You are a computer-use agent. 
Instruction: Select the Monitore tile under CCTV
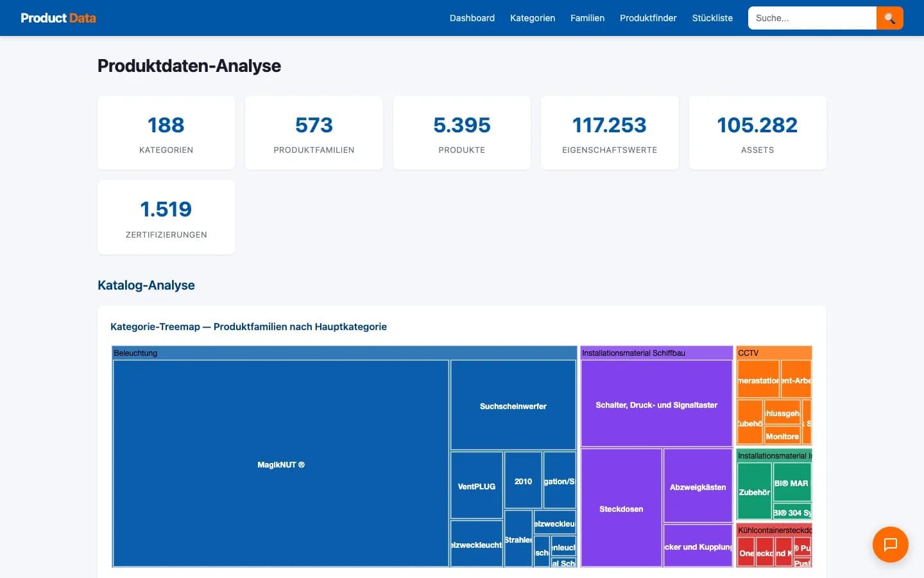pyautogui.click(x=783, y=436)
